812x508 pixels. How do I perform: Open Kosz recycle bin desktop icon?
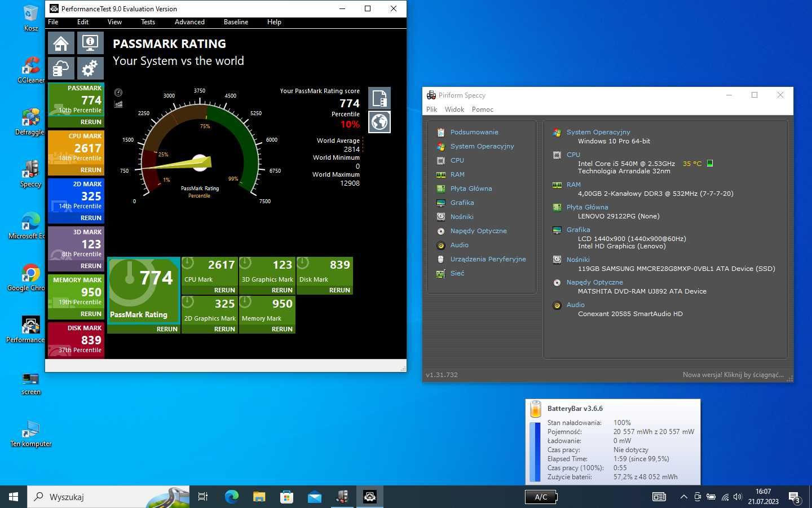coord(30,18)
